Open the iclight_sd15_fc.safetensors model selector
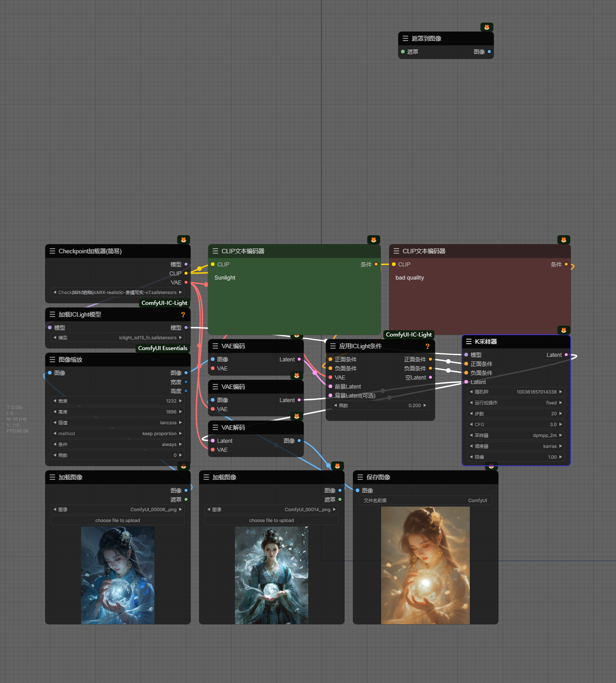The image size is (616, 683). pos(118,337)
